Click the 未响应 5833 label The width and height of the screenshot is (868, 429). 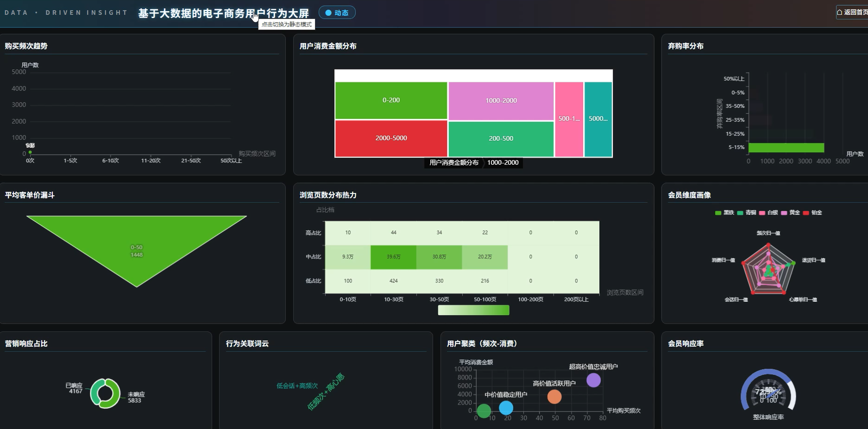tap(136, 397)
